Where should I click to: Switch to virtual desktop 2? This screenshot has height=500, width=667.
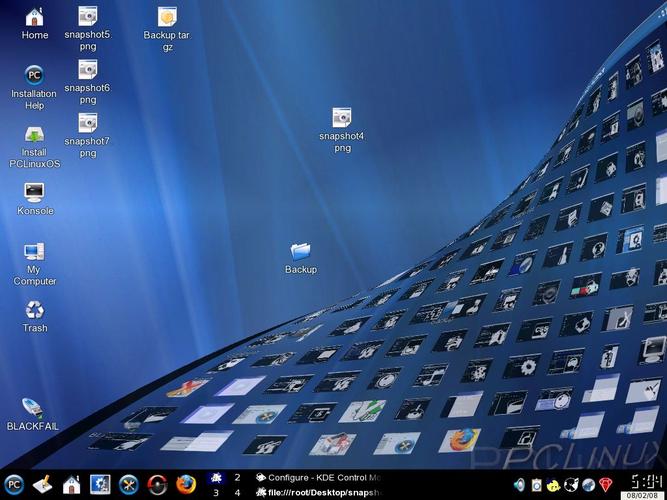(237, 478)
